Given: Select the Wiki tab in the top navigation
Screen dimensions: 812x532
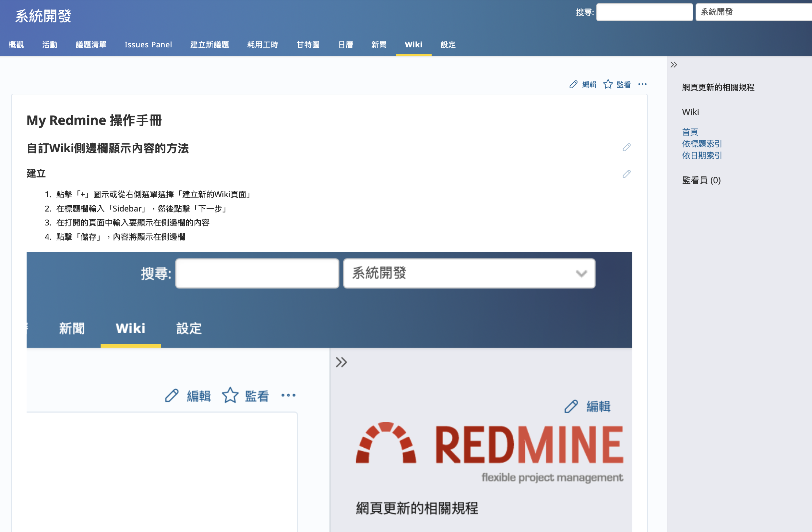Looking at the screenshot, I should point(413,45).
